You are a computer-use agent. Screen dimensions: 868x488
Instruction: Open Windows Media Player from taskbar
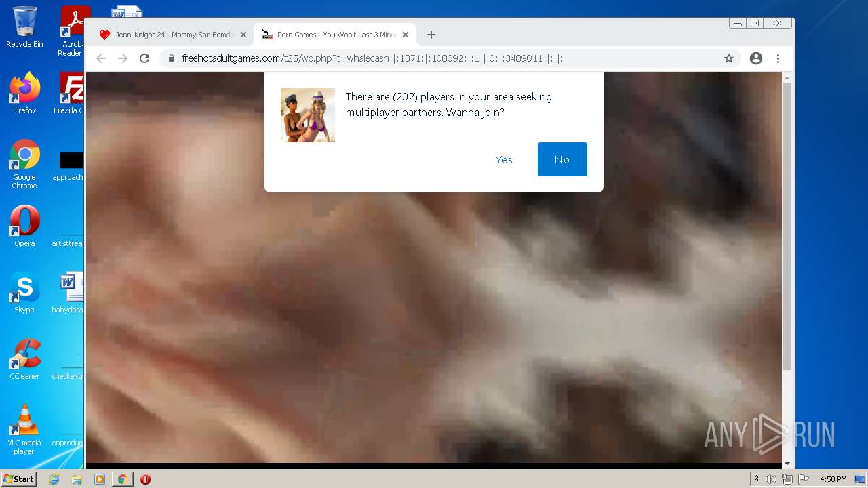100,479
